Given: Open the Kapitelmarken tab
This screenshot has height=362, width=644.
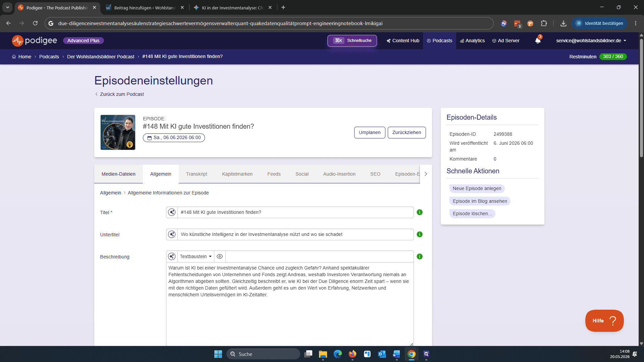Looking at the screenshot, I should coord(237,174).
